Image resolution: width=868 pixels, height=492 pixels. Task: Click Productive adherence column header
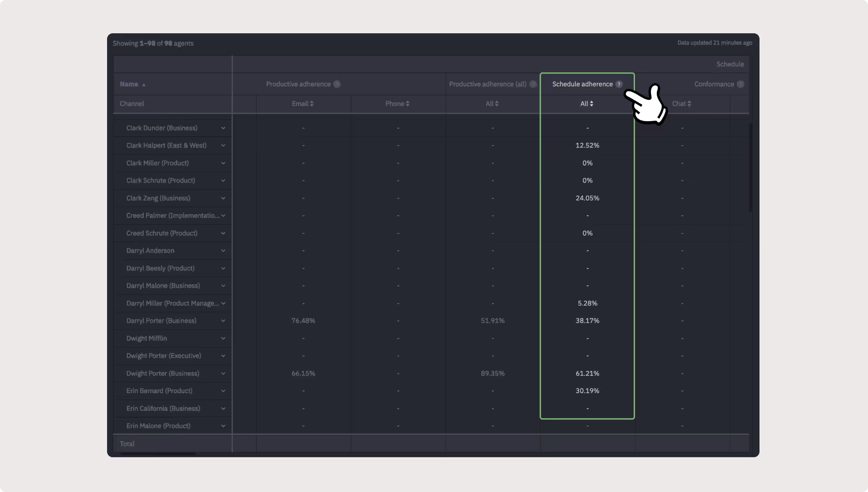click(298, 84)
